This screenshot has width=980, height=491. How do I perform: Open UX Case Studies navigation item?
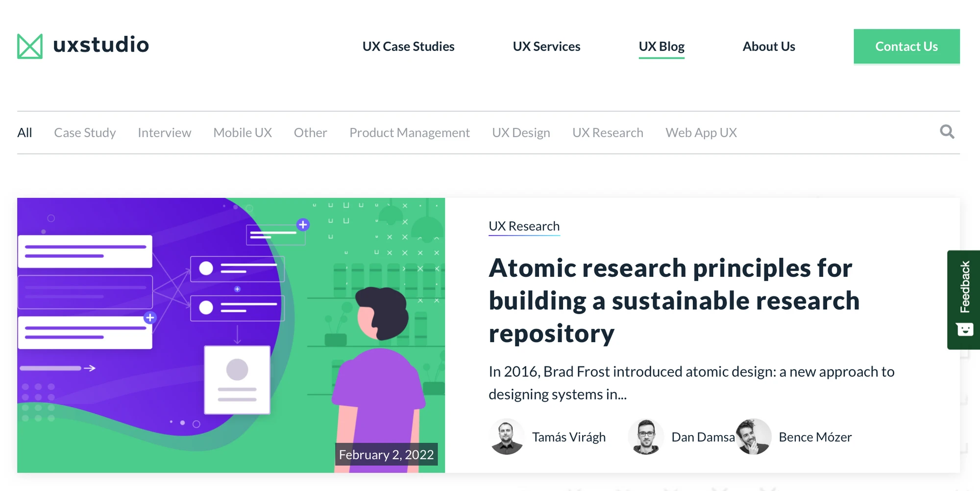click(408, 46)
